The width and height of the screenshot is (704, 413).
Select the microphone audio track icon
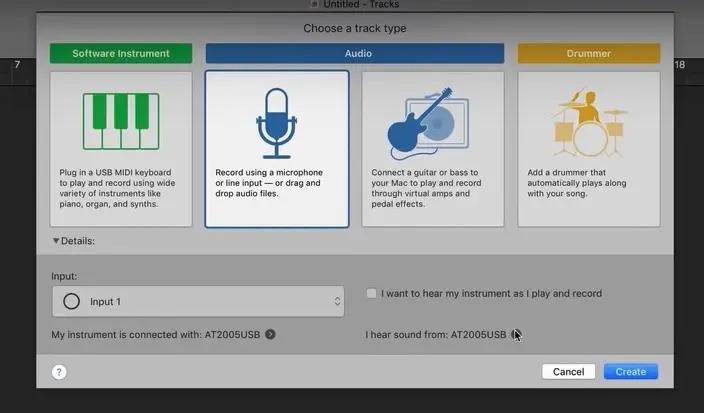click(276, 122)
